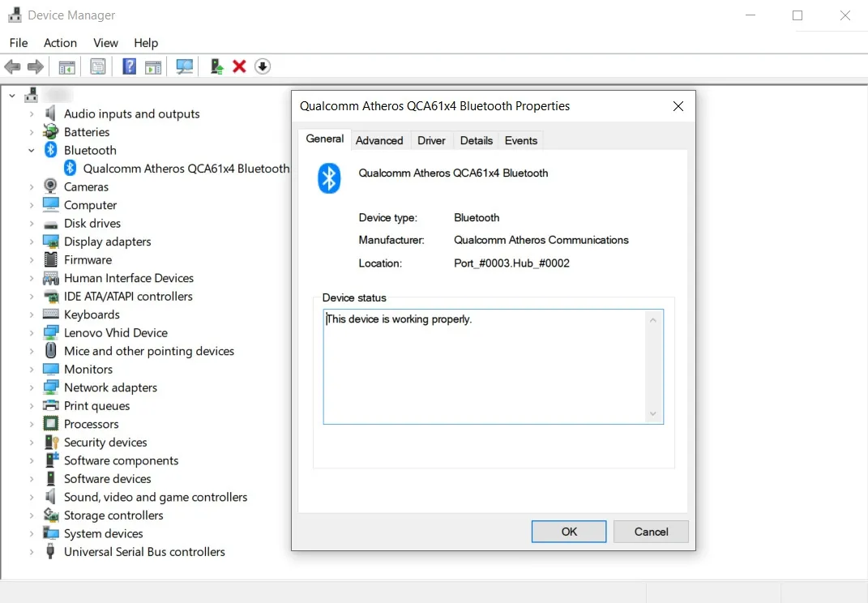Click the Disable device down-arrow icon
Image resolution: width=868 pixels, height=603 pixels.
(263, 66)
